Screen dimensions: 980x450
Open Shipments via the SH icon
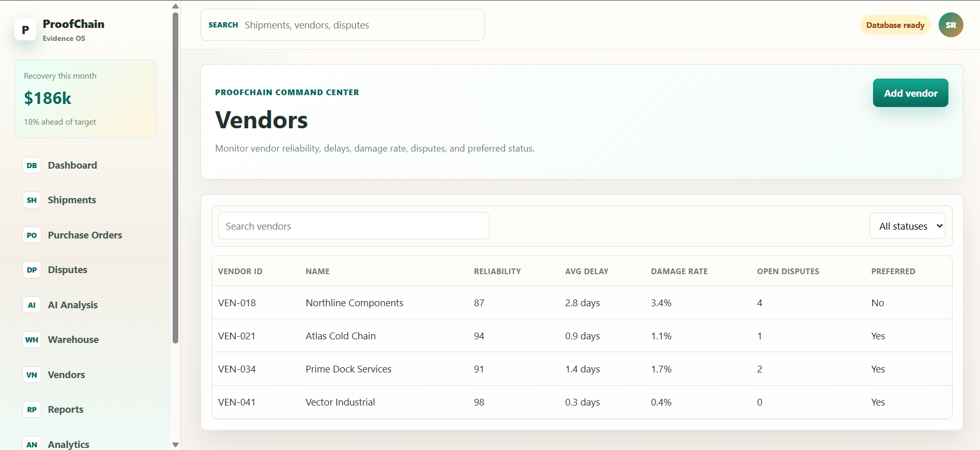tap(32, 200)
